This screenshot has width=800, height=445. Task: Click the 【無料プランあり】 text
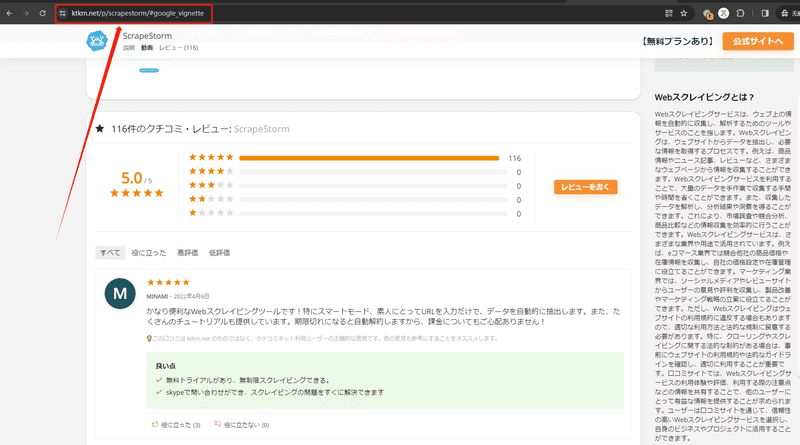[678, 41]
